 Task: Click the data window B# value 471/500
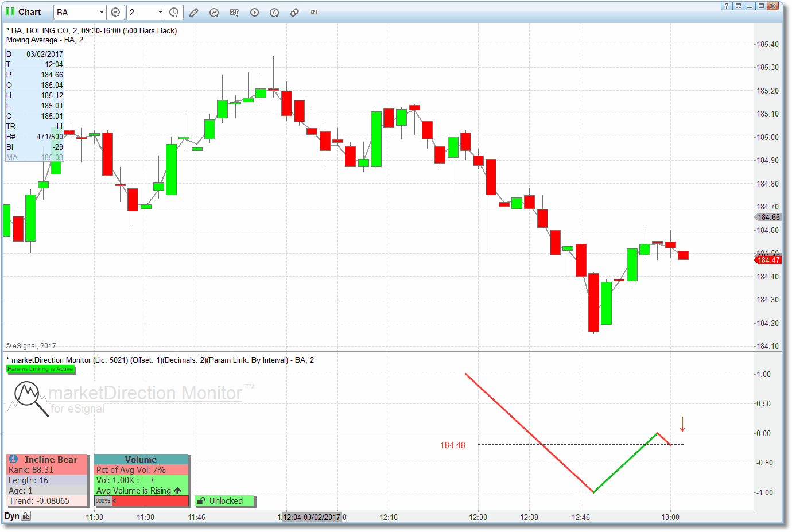tap(50, 137)
